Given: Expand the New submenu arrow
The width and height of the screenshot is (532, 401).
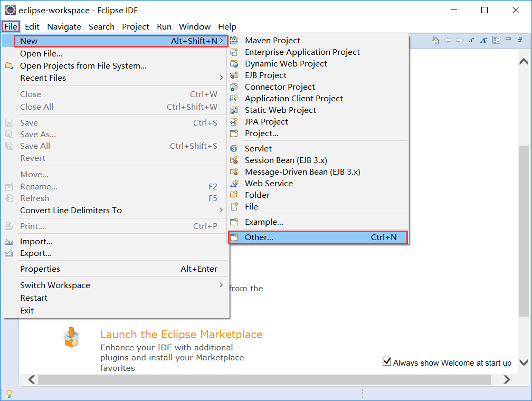Looking at the screenshot, I should 221,41.
